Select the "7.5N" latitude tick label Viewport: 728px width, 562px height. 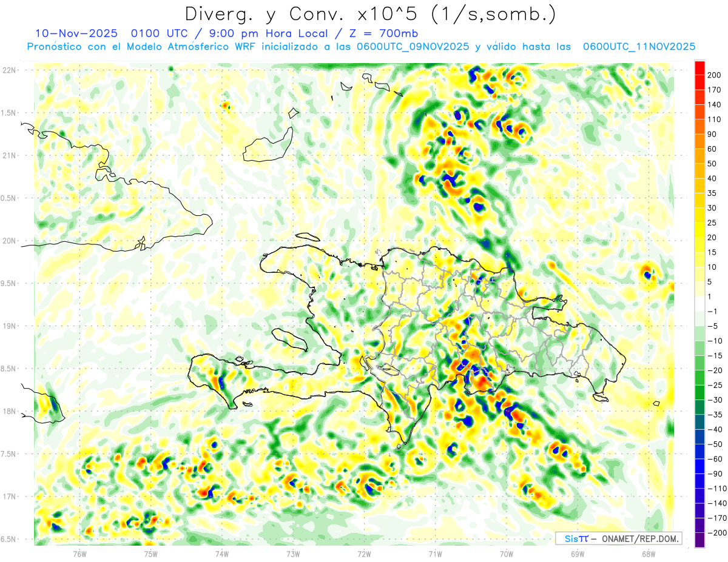click(x=9, y=454)
